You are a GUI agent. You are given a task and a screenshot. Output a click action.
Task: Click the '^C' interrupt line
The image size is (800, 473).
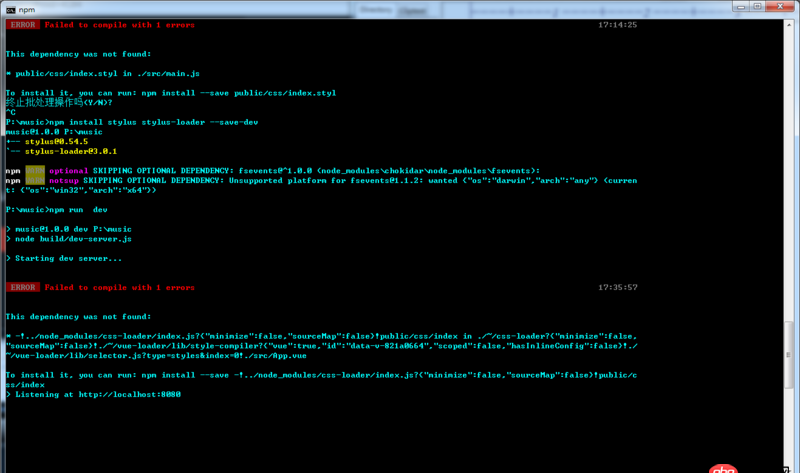click(11, 112)
